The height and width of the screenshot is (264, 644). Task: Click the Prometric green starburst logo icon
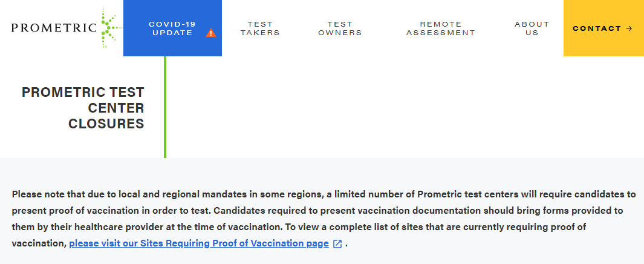(107, 27)
